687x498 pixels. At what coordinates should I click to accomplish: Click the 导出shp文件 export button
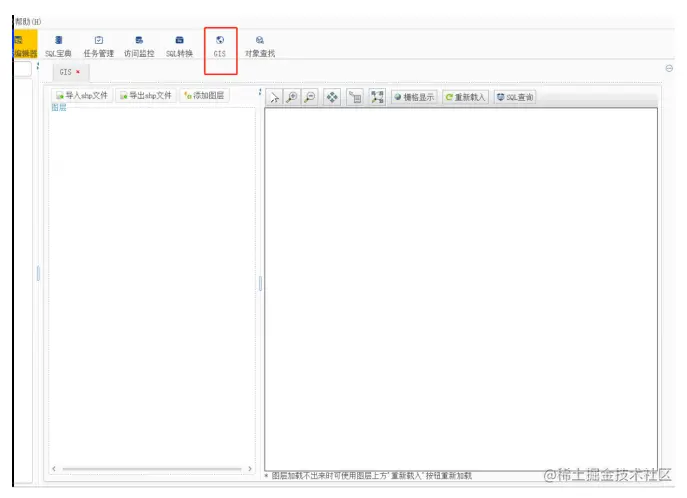click(x=146, y=95)
